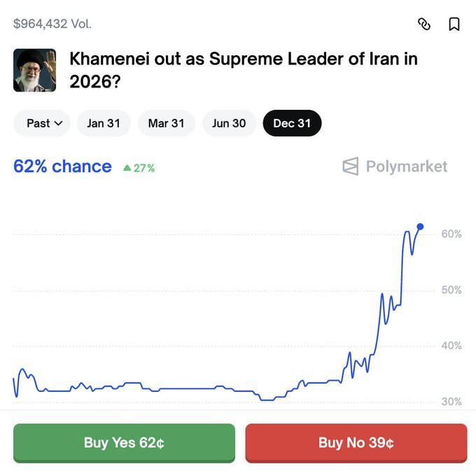Click the Polymarket wordmark text
This screenshot has height=476, width=476.
point(406,167)
